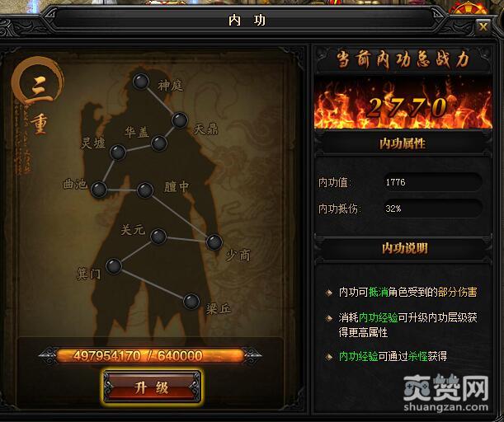Viewport: 504px width, 422px height.
Task: Select the 天鼎 acupoint orb
Action: pos(180,120)
